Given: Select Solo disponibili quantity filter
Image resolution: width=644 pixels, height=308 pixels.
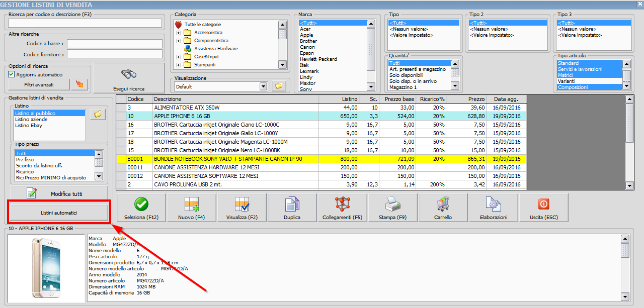Looking at the screenshot, I should point(419,75).
